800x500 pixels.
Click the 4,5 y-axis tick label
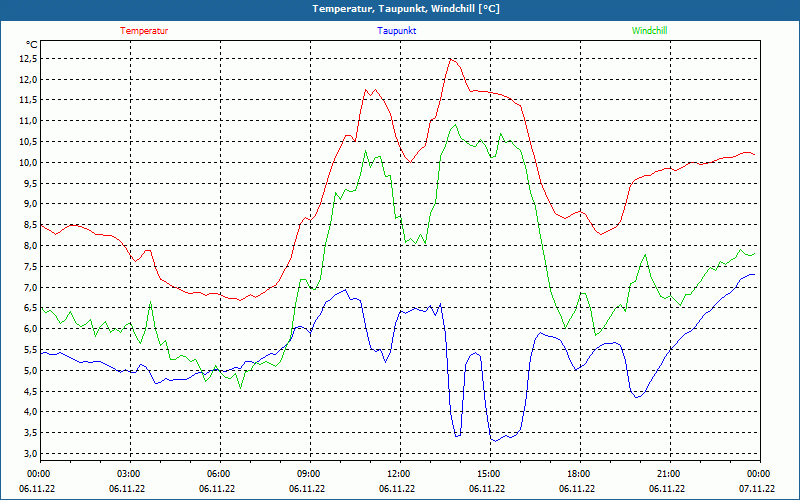click(x=31, y=391)
